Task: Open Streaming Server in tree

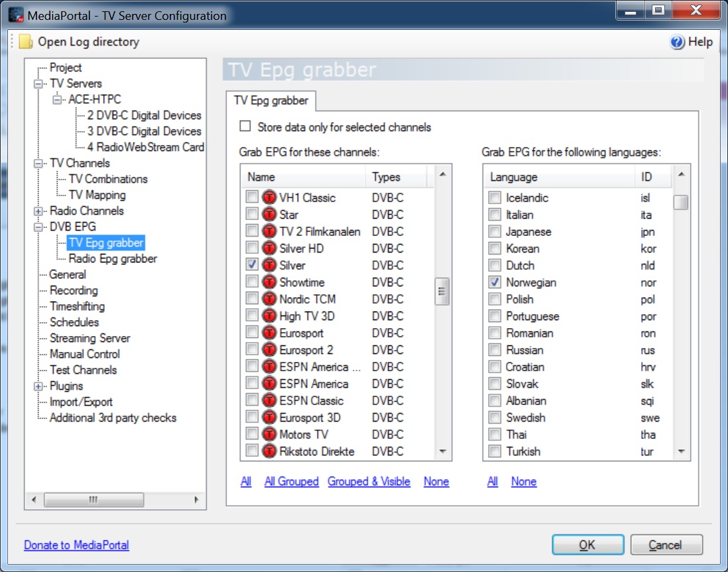Action: 90,338
